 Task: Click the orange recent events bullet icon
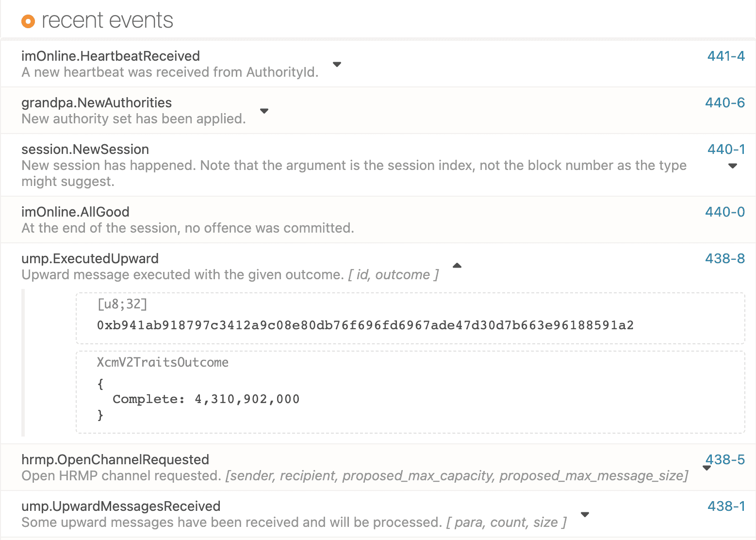[x=28, y=21]
